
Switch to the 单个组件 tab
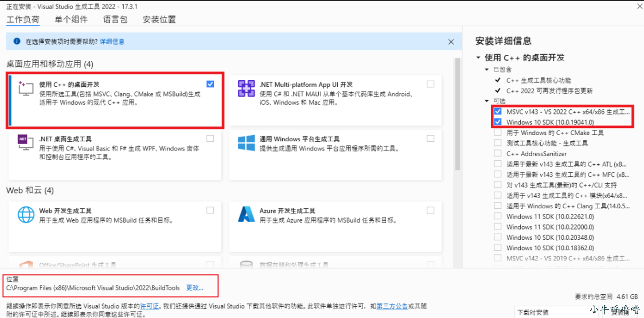point(71,19)
